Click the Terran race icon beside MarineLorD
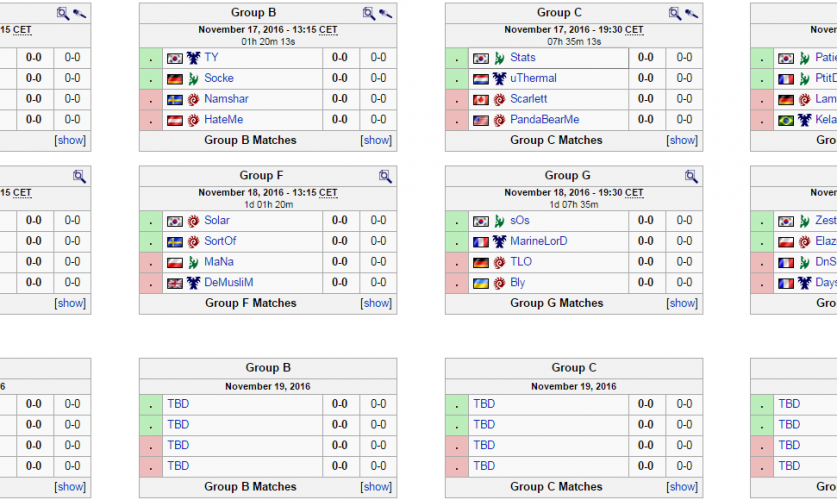Screen dimensions: 837x500 pyautogui.click(x=499, y=241)
